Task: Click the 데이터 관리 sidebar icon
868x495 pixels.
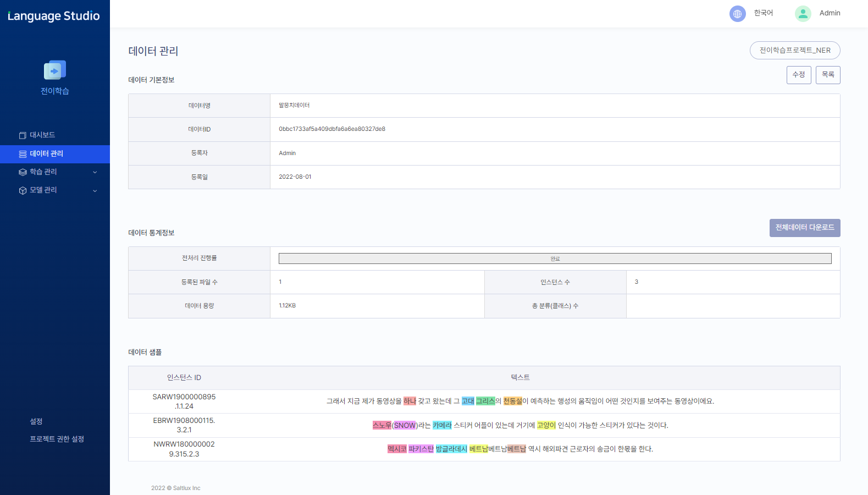Action: [x=23, y=154]
